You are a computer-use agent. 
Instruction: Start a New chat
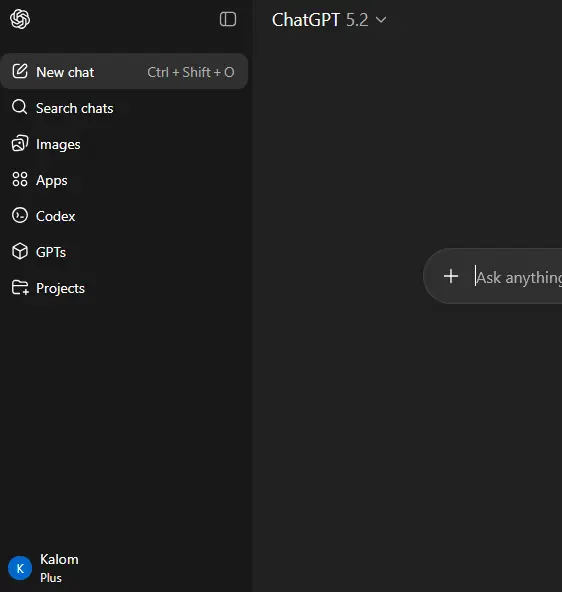[124, 71]
